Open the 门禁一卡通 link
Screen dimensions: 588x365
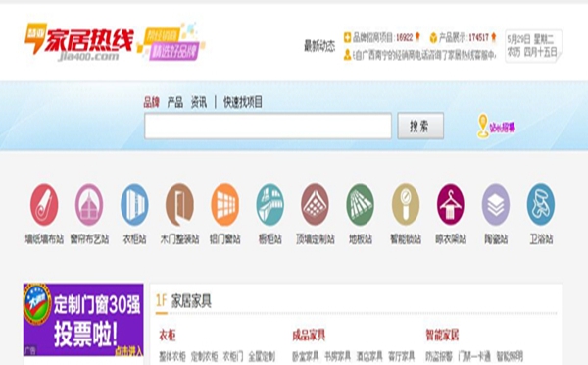[474, 356]
